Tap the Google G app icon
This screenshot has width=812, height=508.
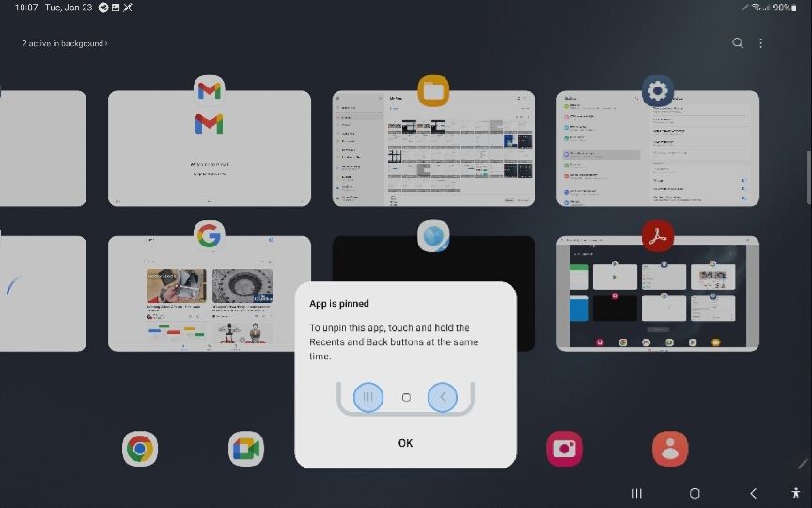tap(210, 236)
